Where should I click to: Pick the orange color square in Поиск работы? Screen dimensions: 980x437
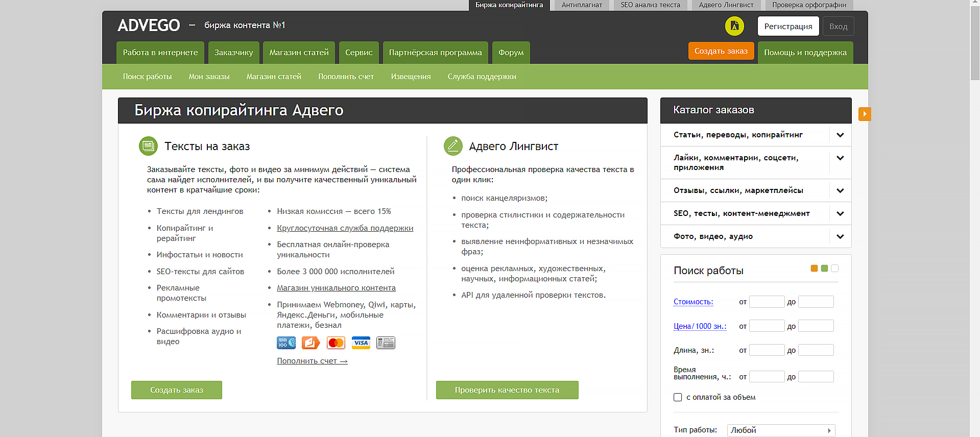point(814,269)
